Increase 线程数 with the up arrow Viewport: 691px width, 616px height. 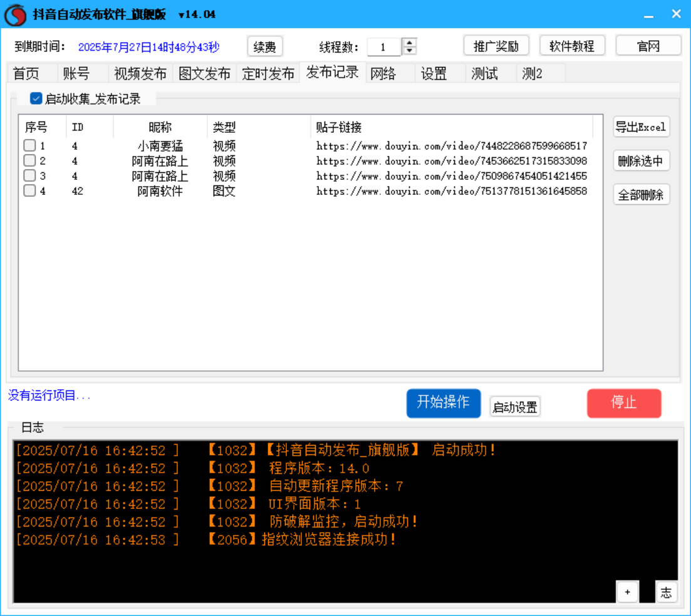pos(409,43)
